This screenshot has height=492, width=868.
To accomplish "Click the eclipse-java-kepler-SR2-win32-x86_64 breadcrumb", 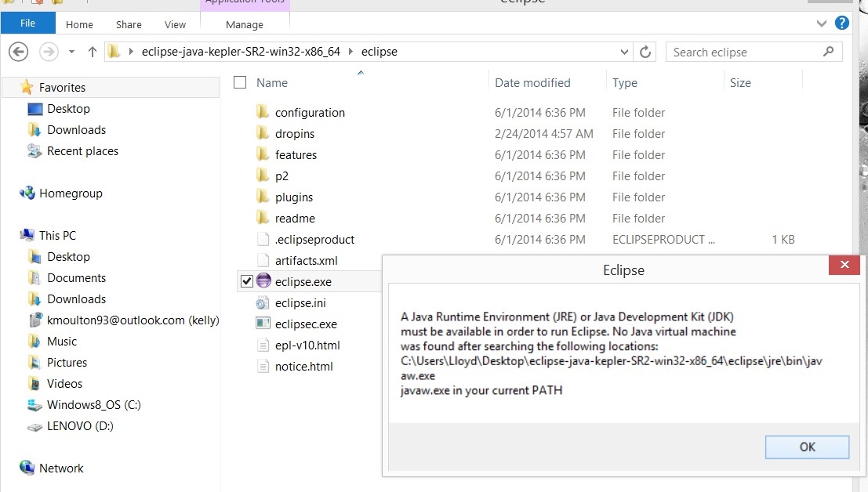I will pos(241,52).
